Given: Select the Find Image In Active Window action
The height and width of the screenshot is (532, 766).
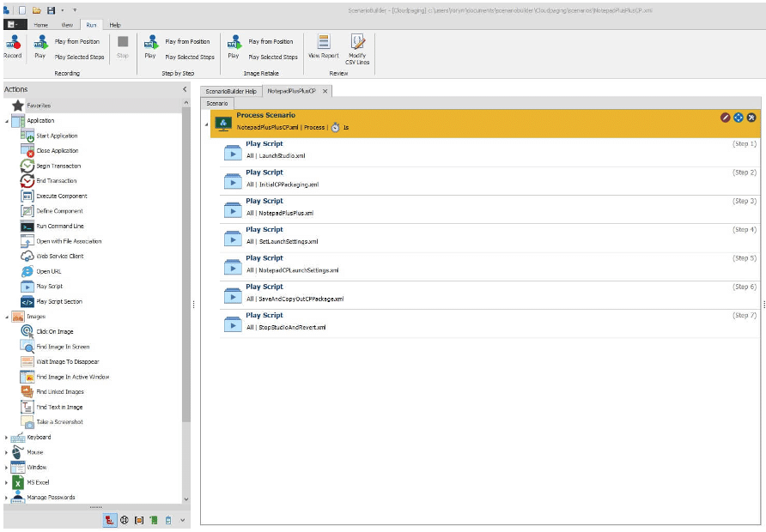Looking at the screenshot, I should tap(65, 377).
